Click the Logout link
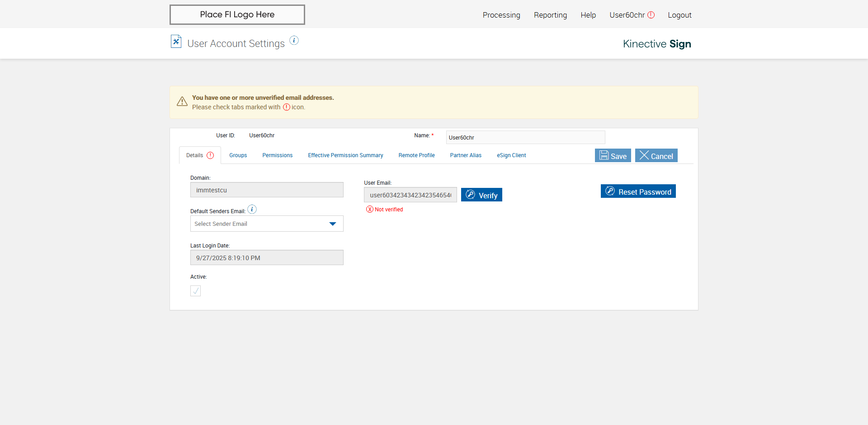Screen dimensions: 868x425 679,15
